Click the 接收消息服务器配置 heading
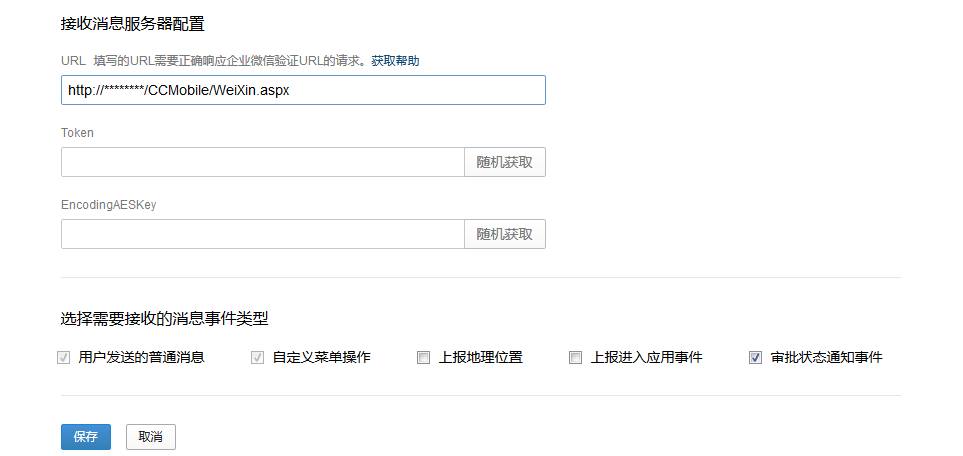 [x=133, y=24]
